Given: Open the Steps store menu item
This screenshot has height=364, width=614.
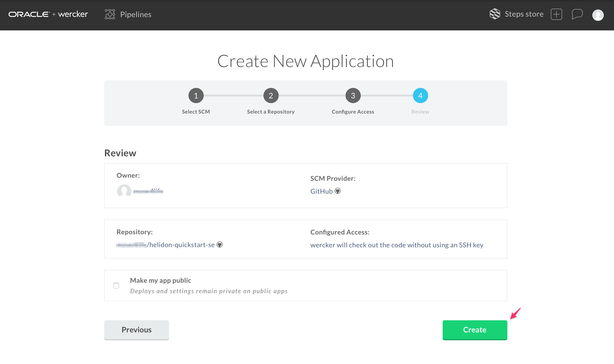Looking at the screenshot, I should pos(524,14).
